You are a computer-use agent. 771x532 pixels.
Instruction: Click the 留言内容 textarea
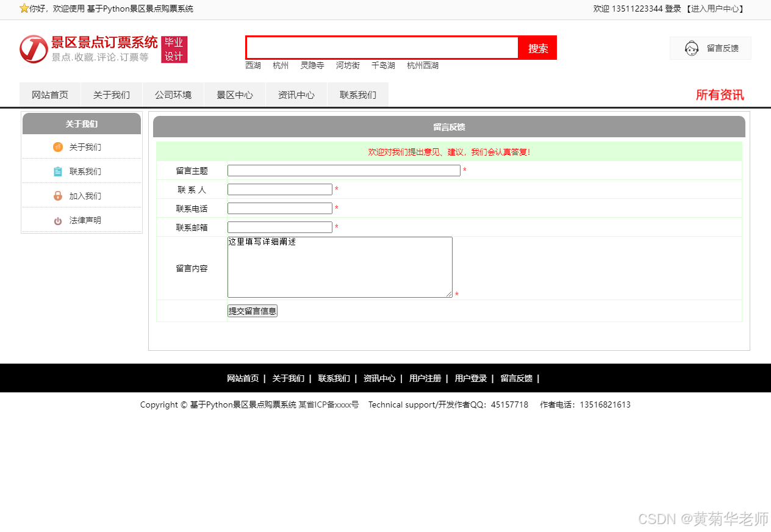(340, 267)
